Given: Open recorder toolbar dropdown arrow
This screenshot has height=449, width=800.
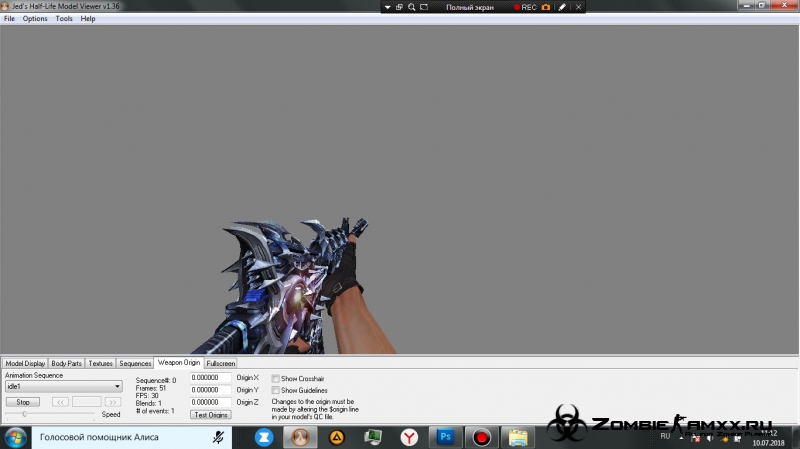Looking at the screenshot, I should 388,7.
